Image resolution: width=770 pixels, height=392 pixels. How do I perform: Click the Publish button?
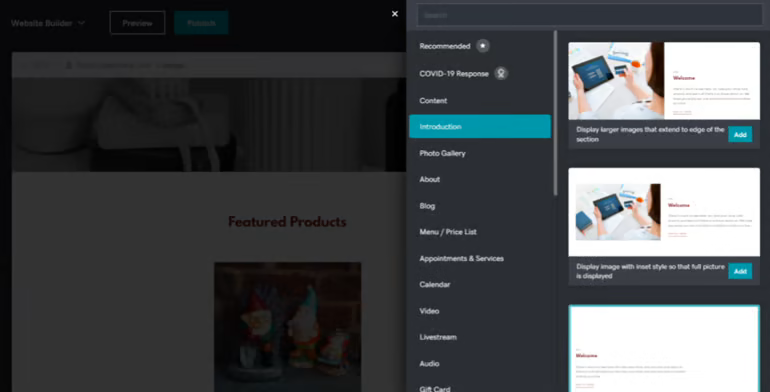click(201, 23)
